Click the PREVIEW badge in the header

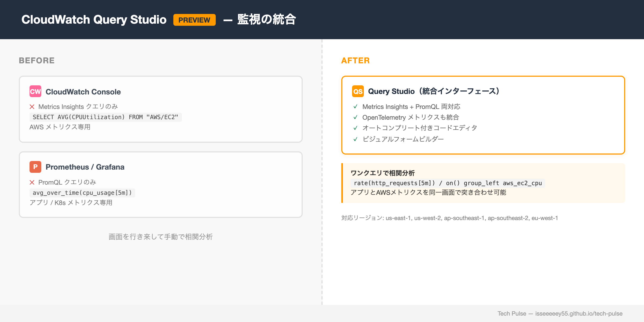[194, 20]
